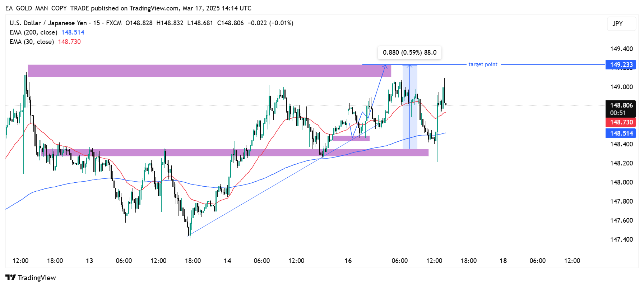Click the '14' date label on time axis
The image size is (644, 287).
(x=227, y=261)
